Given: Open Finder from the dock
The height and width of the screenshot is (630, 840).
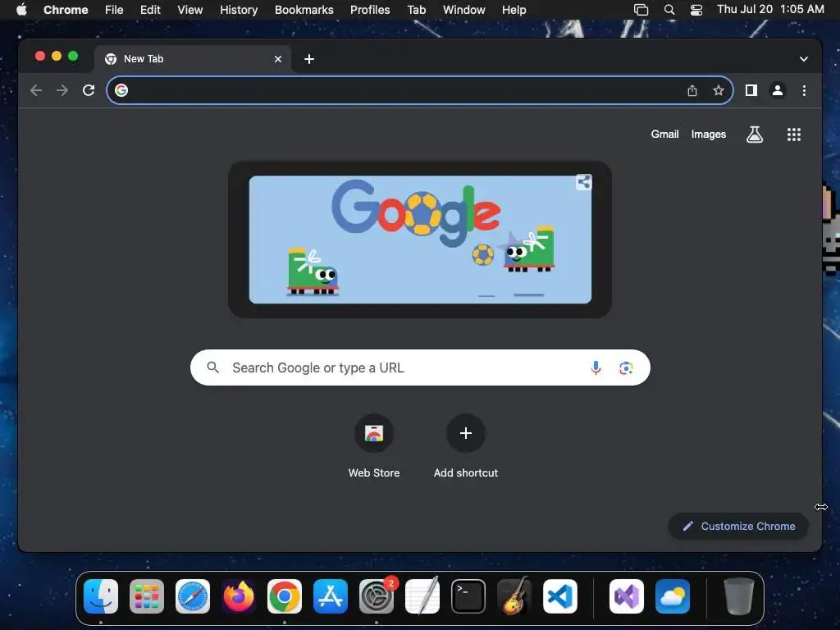Looking at the screenshot, I should [x=101, y=596].
